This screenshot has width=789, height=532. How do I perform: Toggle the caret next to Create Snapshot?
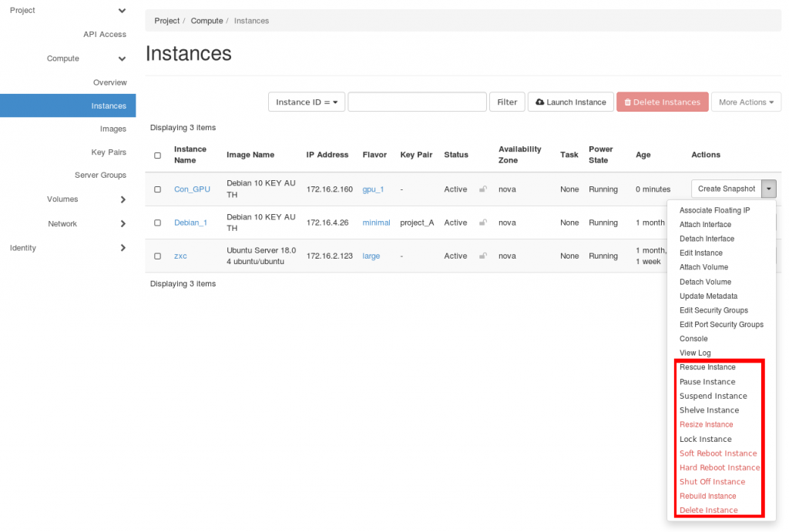tap(768, 189)
